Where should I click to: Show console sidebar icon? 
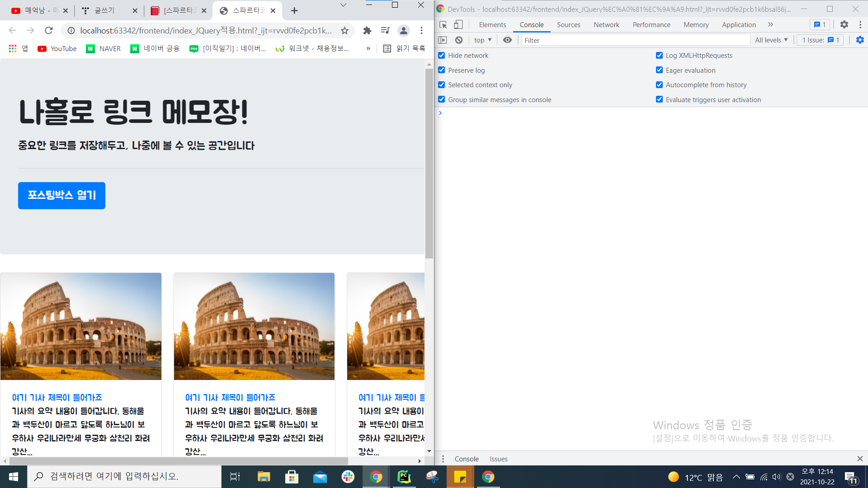[x=443, y=40]
